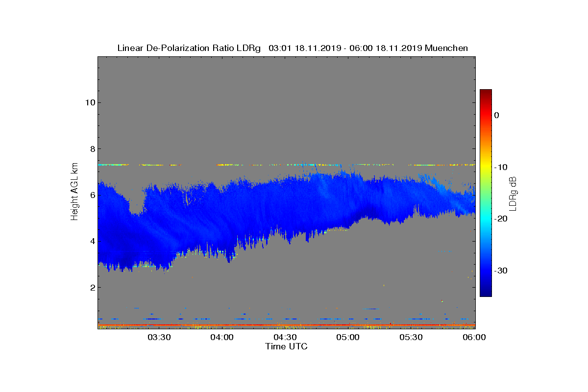The width and height of the screenshot is (588, 392).
Task: Click the colorbar at the -30 blue level
Action: (x=486, y=270)
